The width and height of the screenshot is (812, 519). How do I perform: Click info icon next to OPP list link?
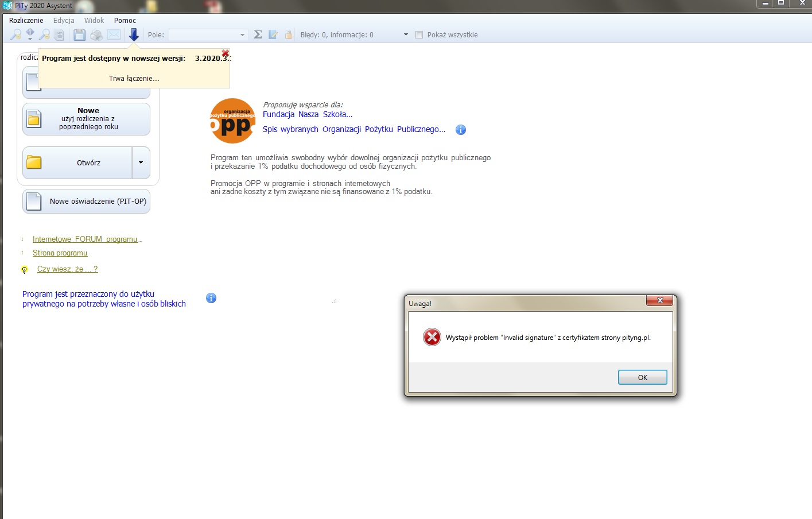(x=460, y=130)
